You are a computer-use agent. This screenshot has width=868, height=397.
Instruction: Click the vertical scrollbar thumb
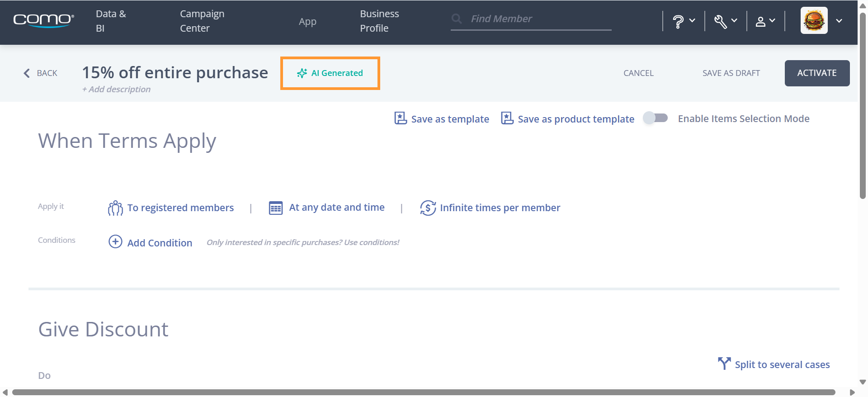[x=863, y=106]
